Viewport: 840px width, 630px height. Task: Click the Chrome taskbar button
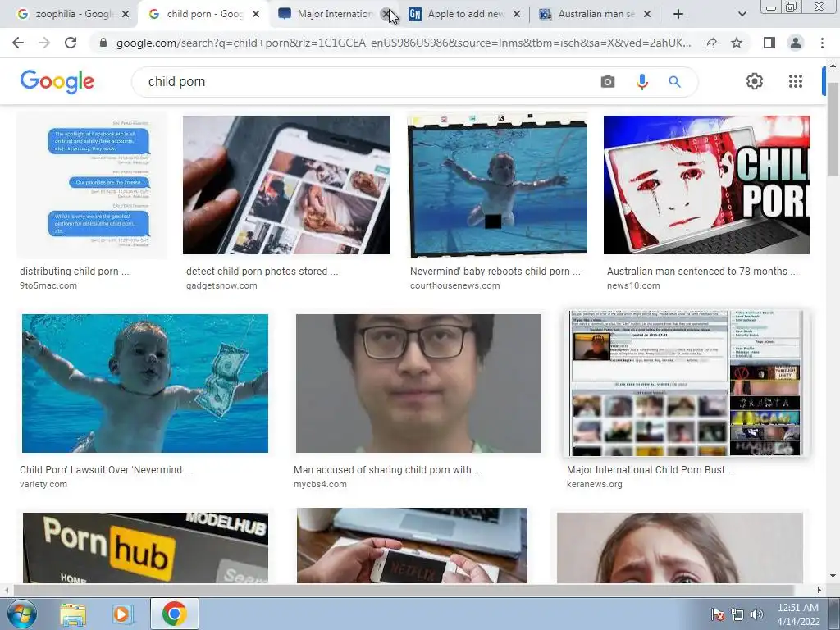tap(175, 614)
